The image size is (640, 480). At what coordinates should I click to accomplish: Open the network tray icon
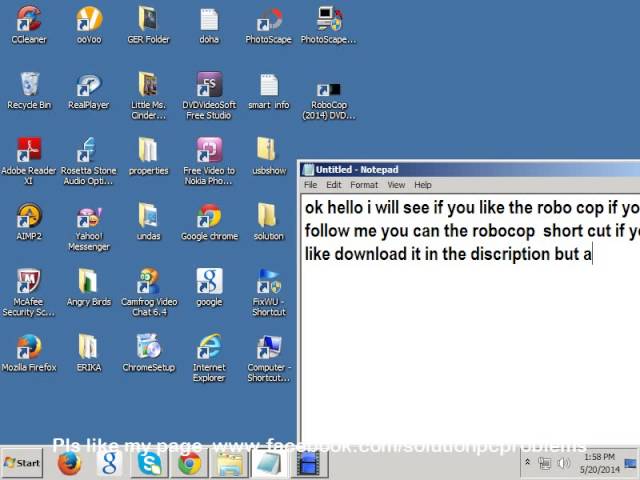pyautogui.click(x=544, y=463)
